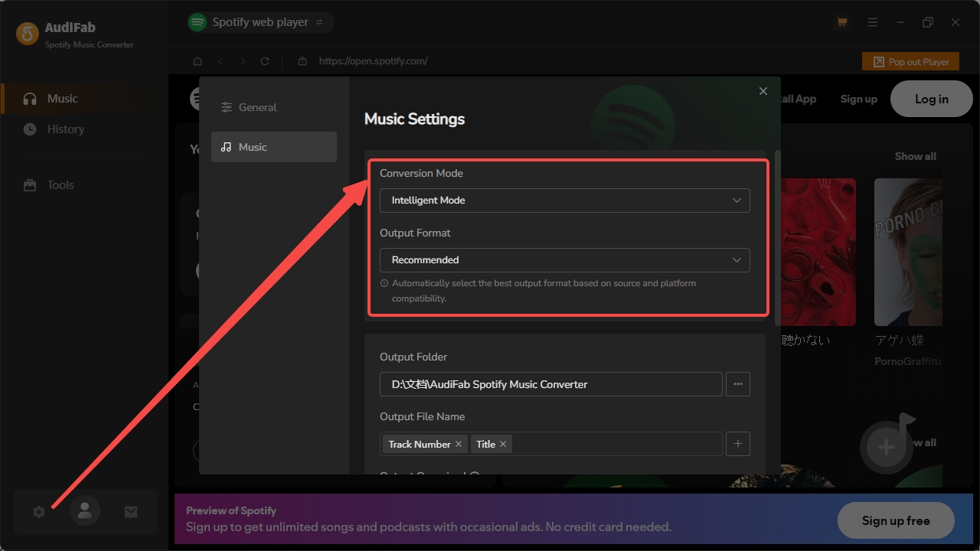Viewport: 980px width, 551px height.
Task: Open the feedback mail icon
Action: 130,511
